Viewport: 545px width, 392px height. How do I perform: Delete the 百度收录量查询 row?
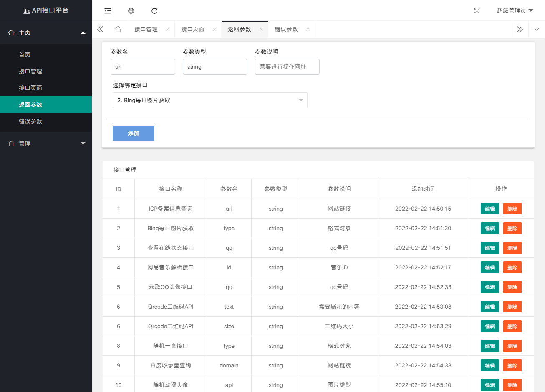(x=512, y=366)
